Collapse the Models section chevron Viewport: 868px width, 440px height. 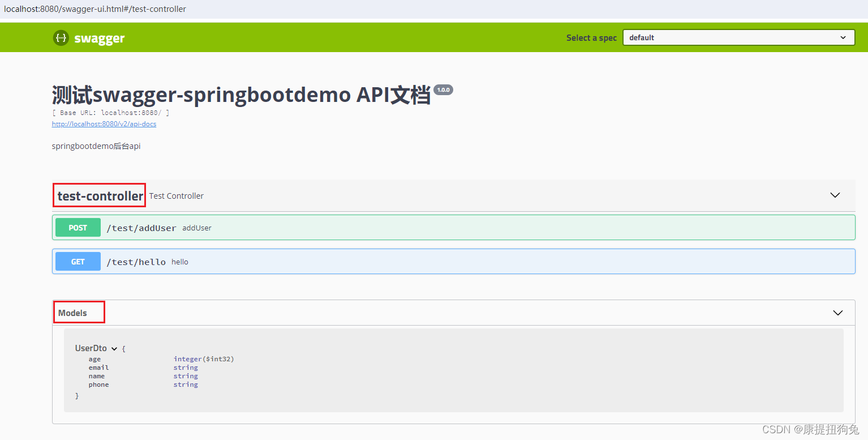(x=838, y=313)
